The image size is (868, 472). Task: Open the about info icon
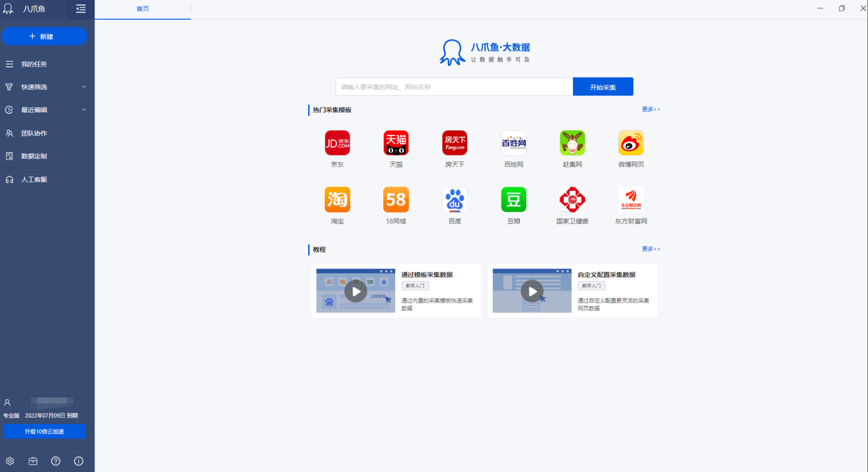79,461
